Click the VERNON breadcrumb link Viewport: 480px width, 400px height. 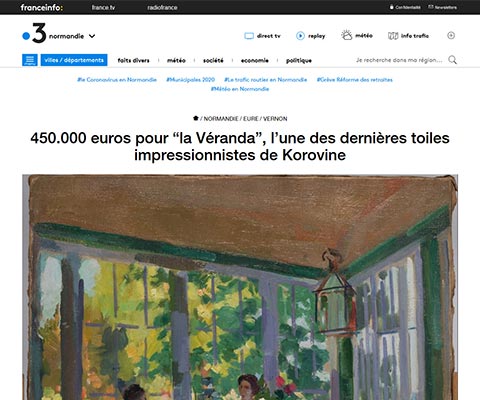pos(275,118)
